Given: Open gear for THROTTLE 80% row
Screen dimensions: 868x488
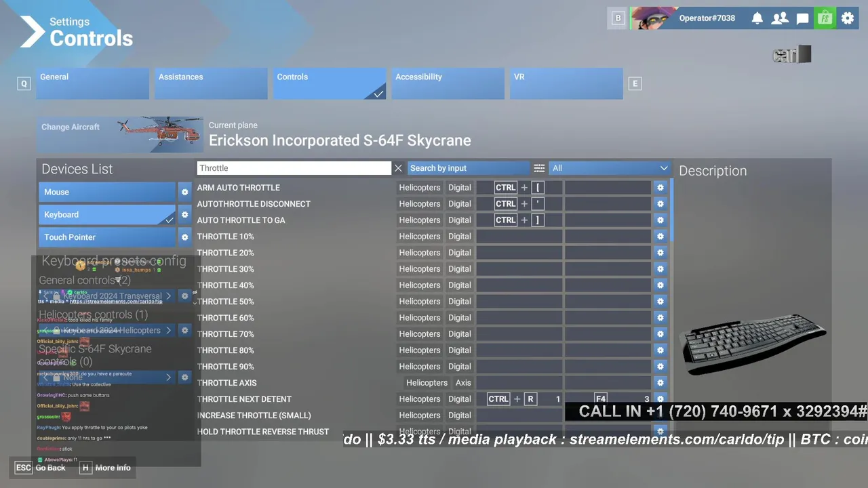Looking at the screenshot, I should [x=660, y=350].
